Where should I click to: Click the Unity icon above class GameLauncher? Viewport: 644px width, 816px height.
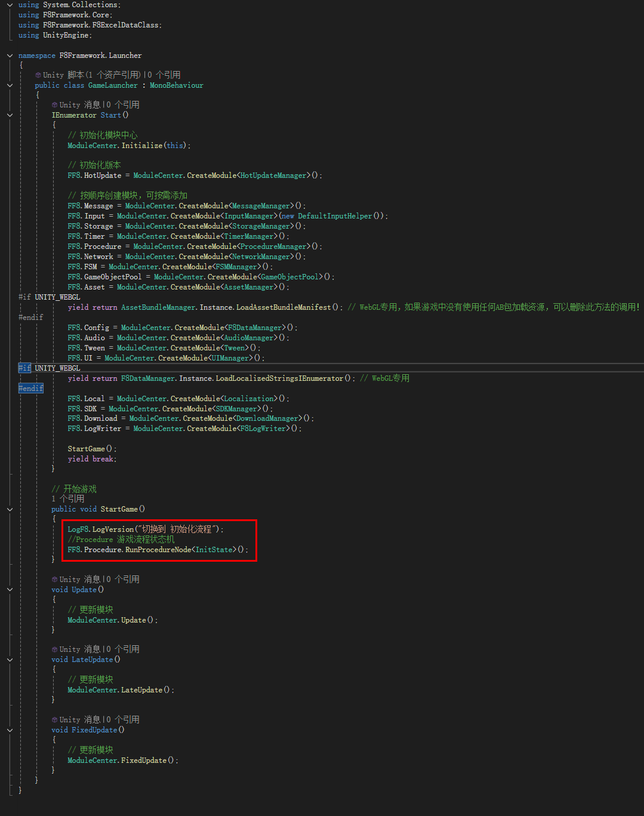click(x=38, y=75)
